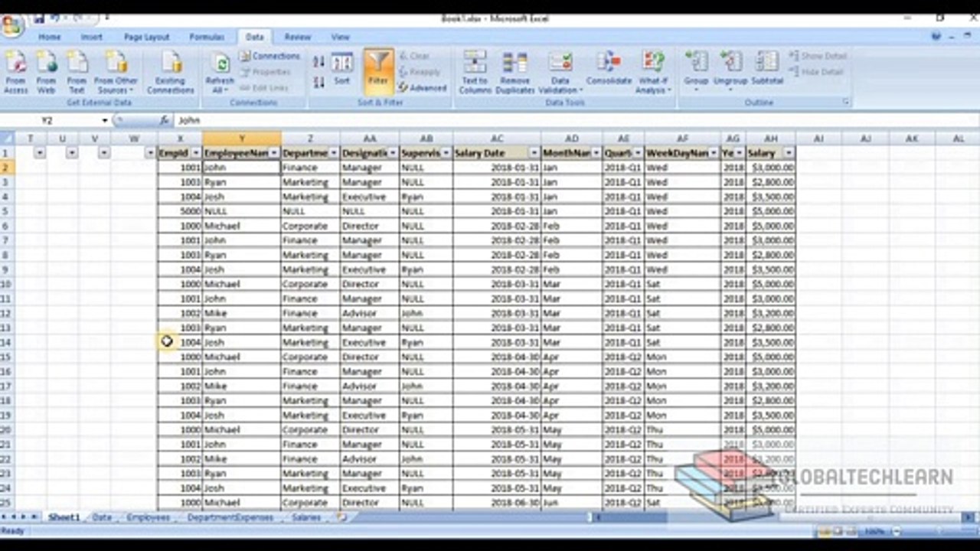Open Excel Help question mark

coord(936,36)
